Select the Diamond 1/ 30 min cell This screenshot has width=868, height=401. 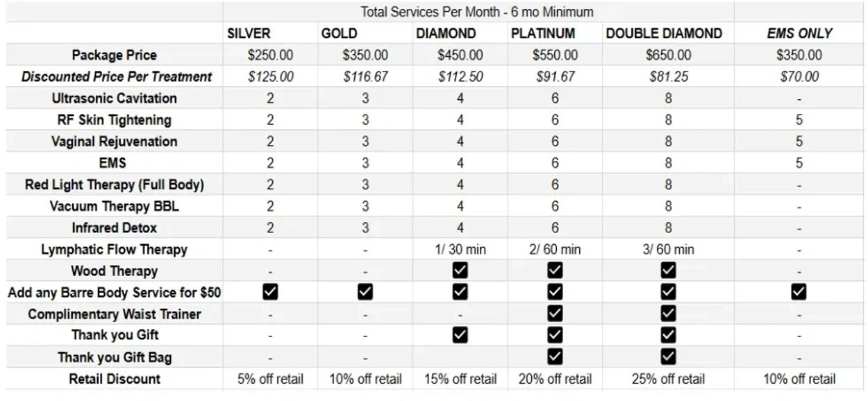pos(460,249)
